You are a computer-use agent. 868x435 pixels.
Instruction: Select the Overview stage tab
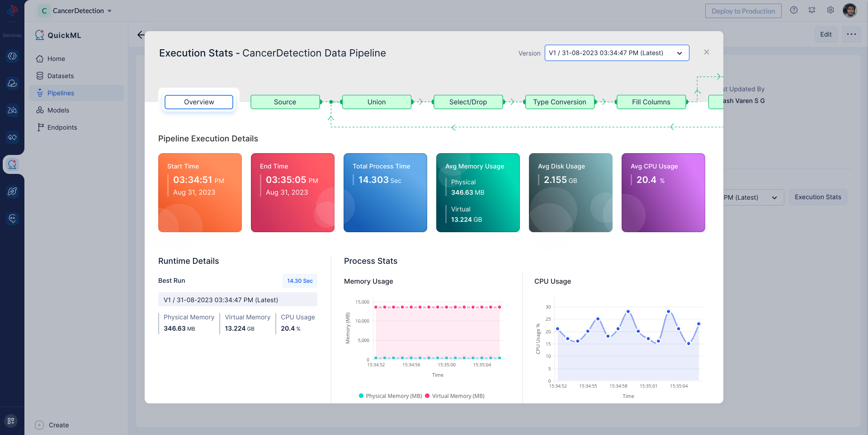(199, 102)
